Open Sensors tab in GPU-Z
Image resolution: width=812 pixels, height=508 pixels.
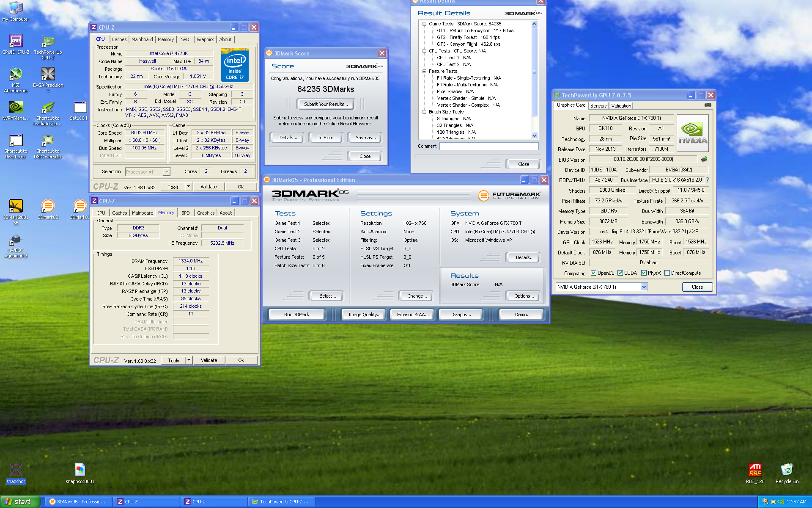tap(598, 106)
